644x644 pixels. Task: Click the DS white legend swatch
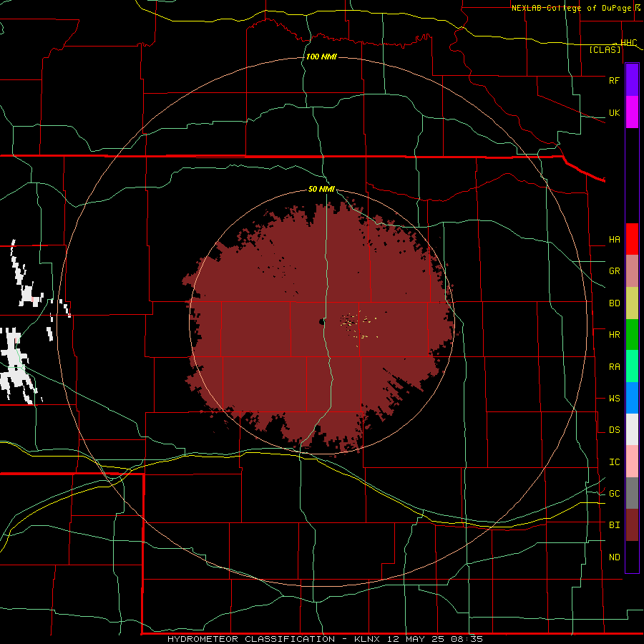(x=632, y=429)
